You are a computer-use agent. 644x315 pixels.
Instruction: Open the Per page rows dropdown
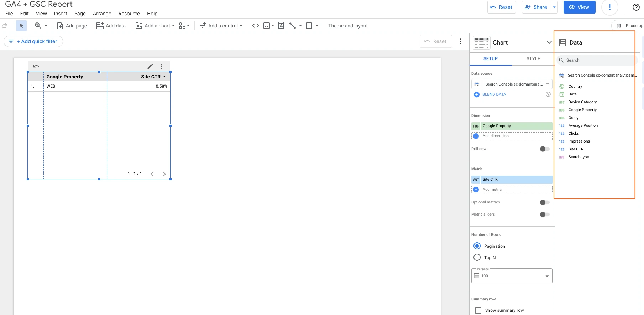512,276
